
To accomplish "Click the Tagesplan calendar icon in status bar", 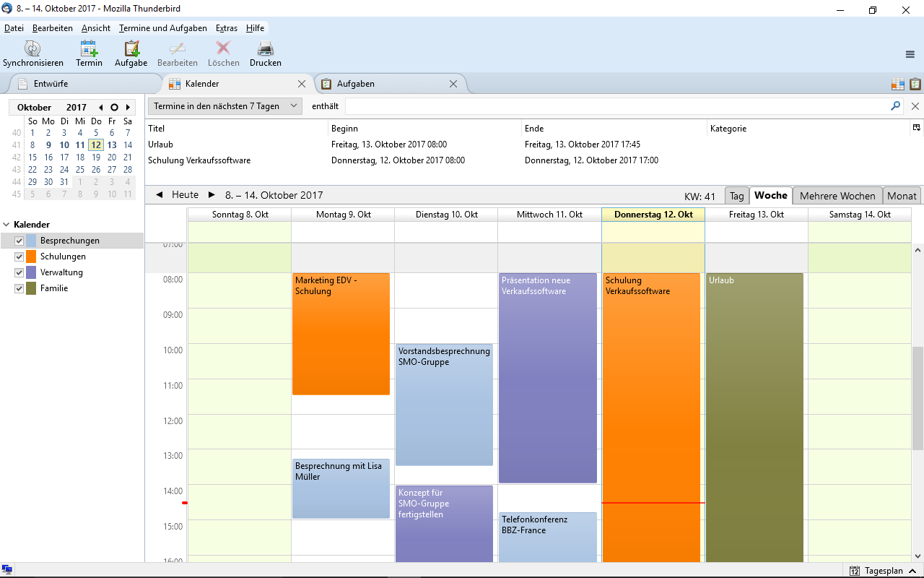I will (x=855, y=571).
